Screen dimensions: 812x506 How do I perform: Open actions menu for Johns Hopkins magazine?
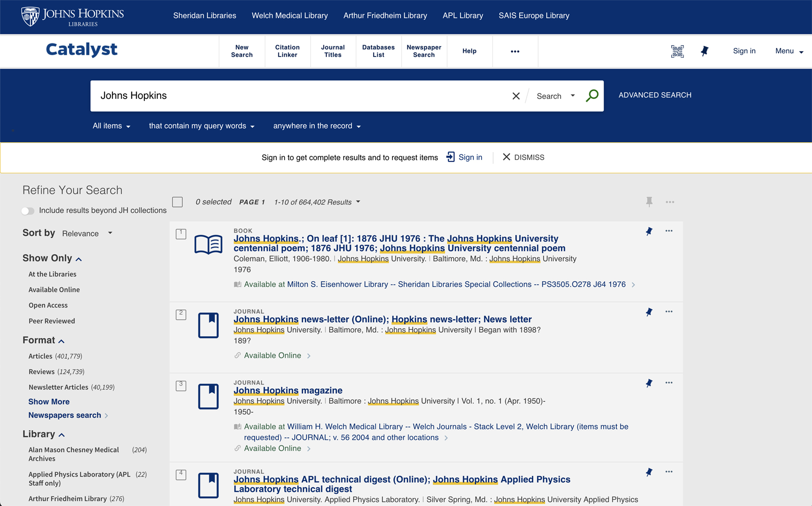(669, 383)
